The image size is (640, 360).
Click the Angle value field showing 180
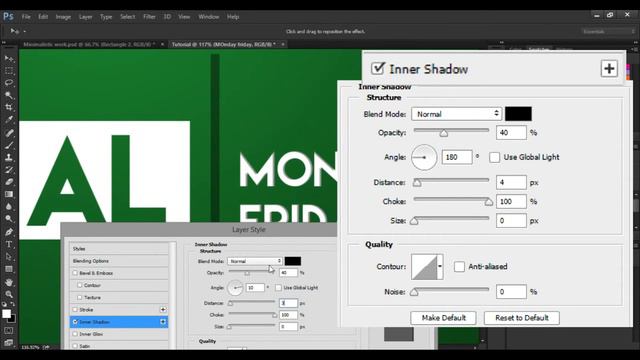457,157
